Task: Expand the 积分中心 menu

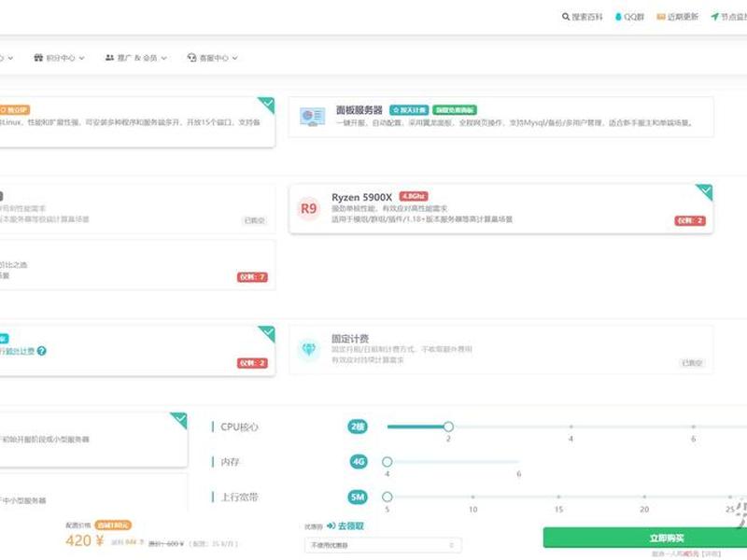Action: pos(59,58)
